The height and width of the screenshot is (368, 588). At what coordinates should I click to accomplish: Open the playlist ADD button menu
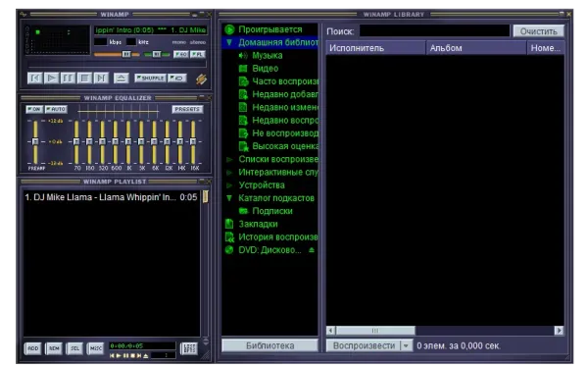tap(33, 348)
